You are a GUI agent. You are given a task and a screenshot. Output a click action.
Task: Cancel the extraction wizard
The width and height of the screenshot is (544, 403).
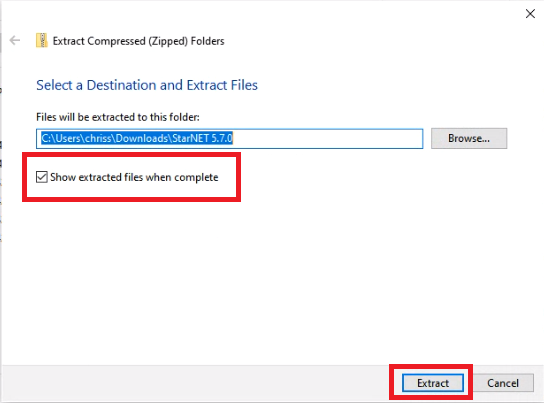503,383
